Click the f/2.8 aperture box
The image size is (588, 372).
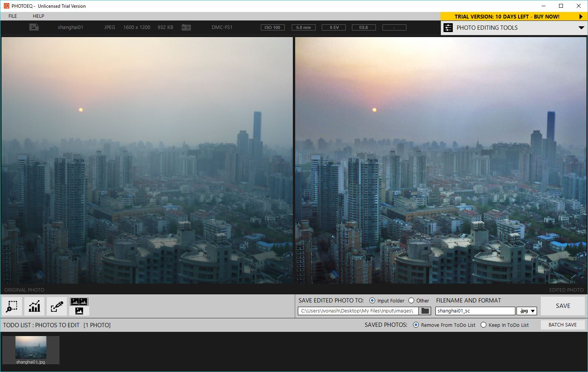(364, 27)
